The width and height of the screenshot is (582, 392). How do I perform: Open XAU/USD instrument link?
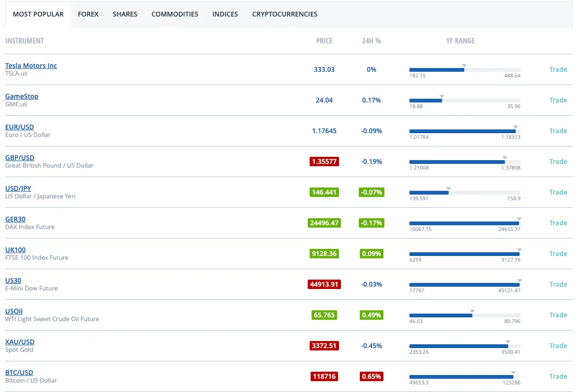20,342
